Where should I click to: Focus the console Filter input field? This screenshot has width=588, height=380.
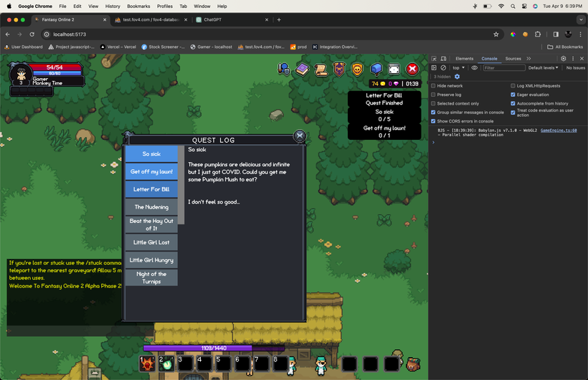pyautogui.click(x=504, y=68)
